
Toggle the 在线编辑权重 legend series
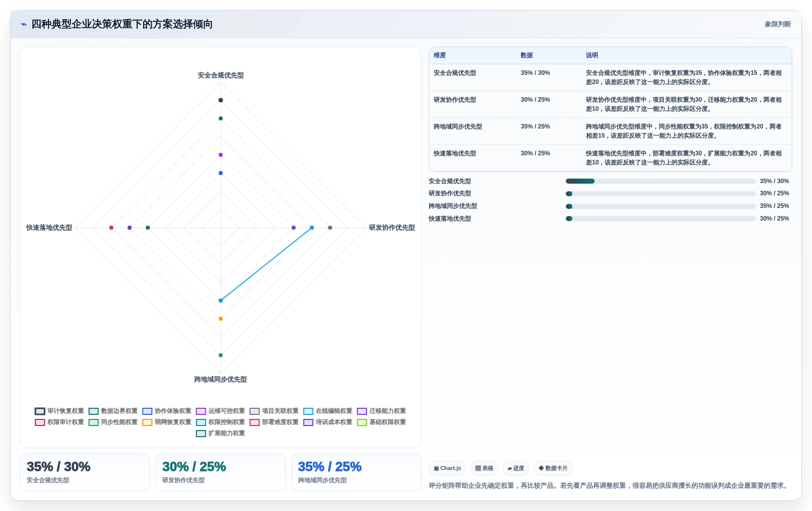pyautogui.click(x=328, y=411)
